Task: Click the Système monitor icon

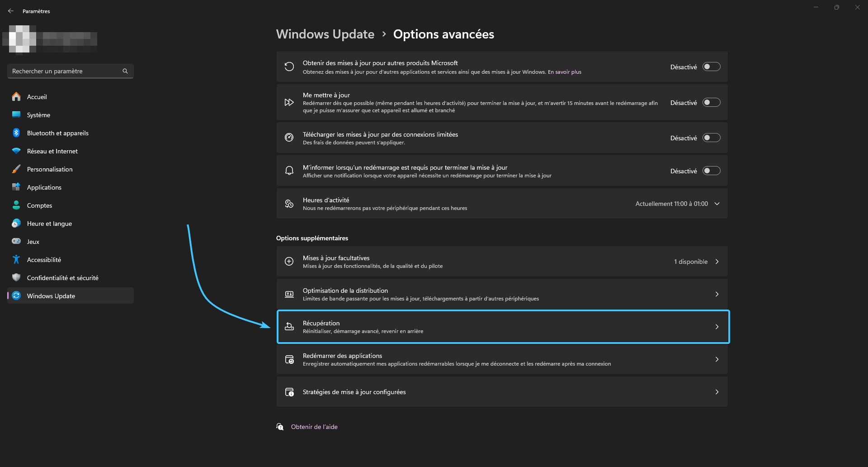Action: pos(16,114)
